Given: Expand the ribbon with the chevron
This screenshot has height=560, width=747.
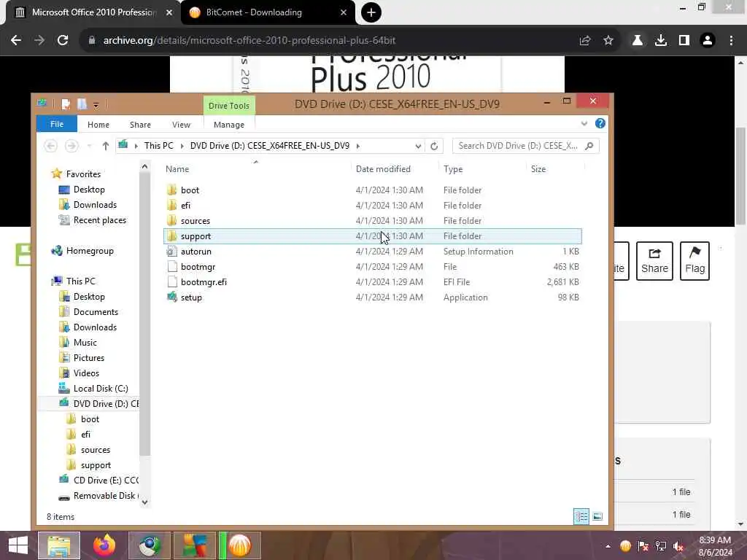Looking at the screenshot, I should pyautogui.click(x=584, y=124).
